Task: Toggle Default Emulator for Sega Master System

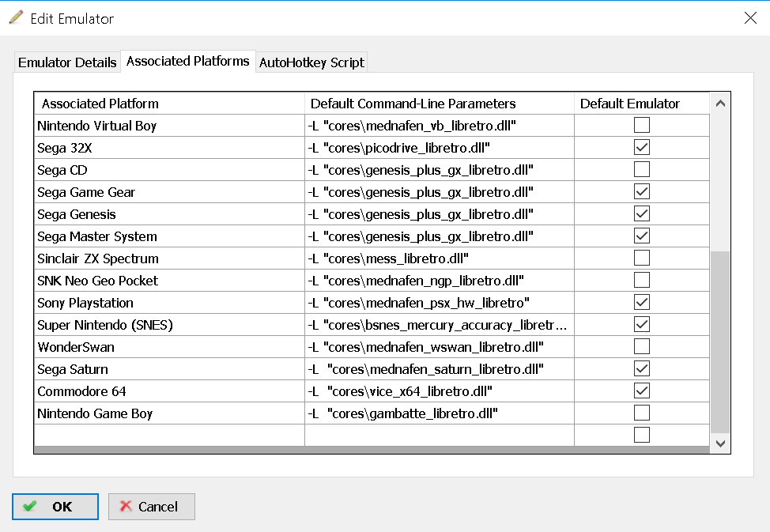Action: tap(641, 236)
